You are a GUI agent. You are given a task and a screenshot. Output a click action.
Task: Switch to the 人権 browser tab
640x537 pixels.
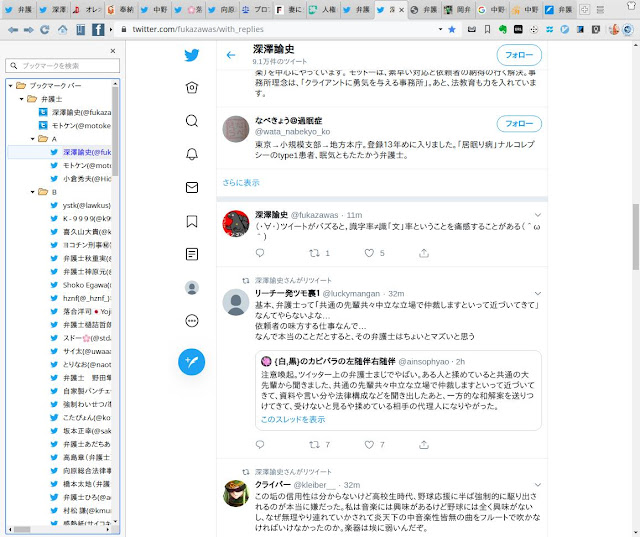tap(322, 10)
